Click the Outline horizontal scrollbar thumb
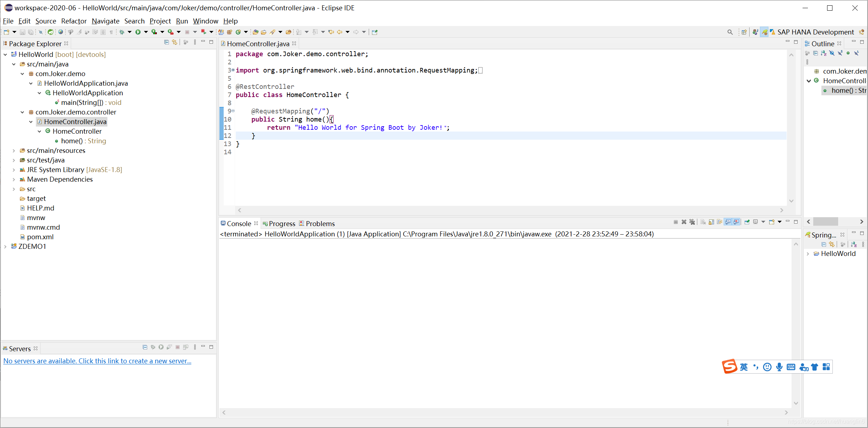 (x=825, y=222)
